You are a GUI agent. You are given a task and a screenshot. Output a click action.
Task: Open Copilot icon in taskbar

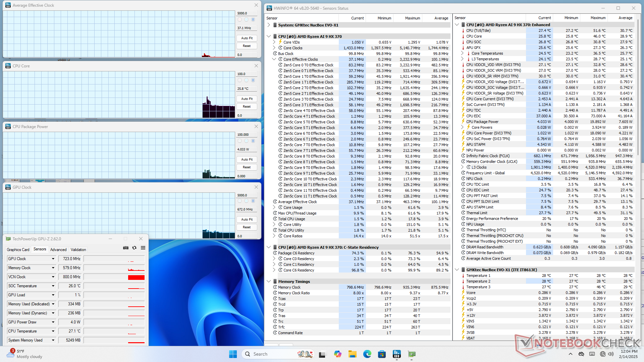(x=337, y=354)
